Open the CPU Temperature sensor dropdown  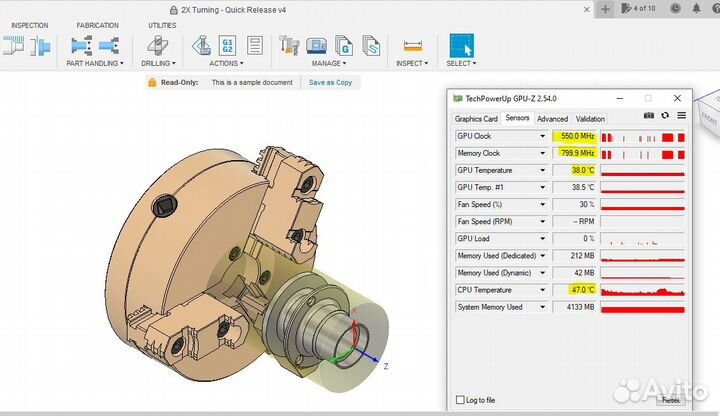point(543,290)
